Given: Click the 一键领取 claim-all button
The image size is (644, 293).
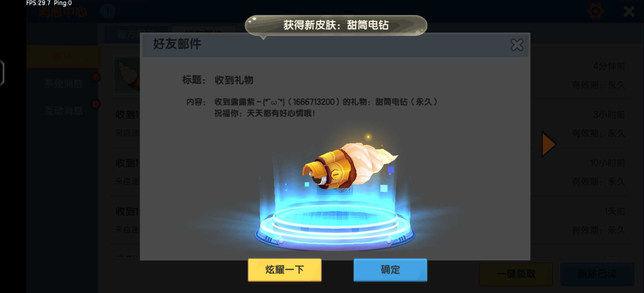Looking at the screenshot, I should pos(516,274).
